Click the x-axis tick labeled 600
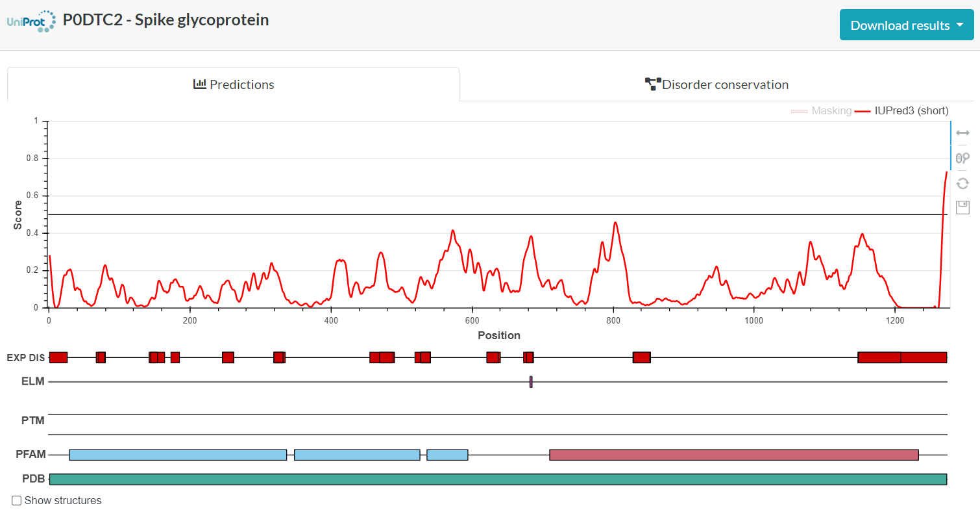This screenshot has width=980, height=521. (x=472, y=321)
